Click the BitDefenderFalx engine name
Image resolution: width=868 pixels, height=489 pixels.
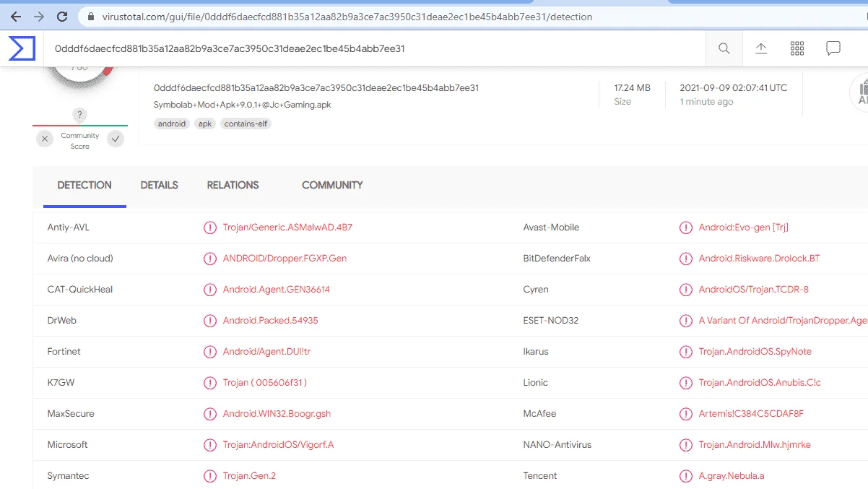[557, 259]
